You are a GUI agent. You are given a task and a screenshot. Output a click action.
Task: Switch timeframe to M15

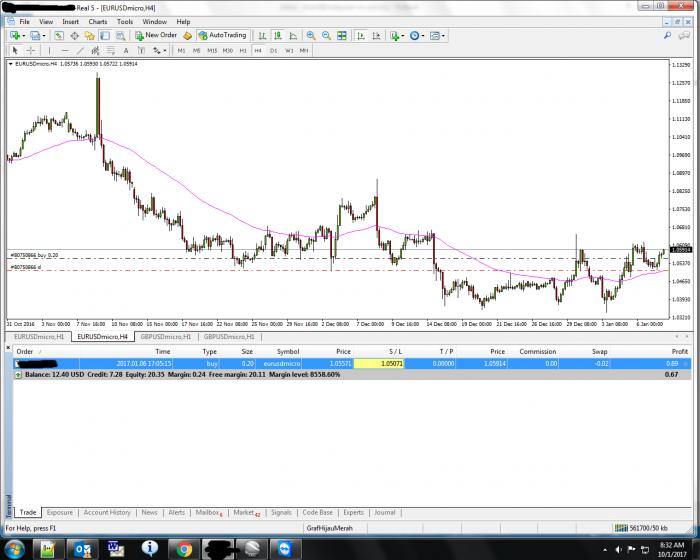point(212,50)
